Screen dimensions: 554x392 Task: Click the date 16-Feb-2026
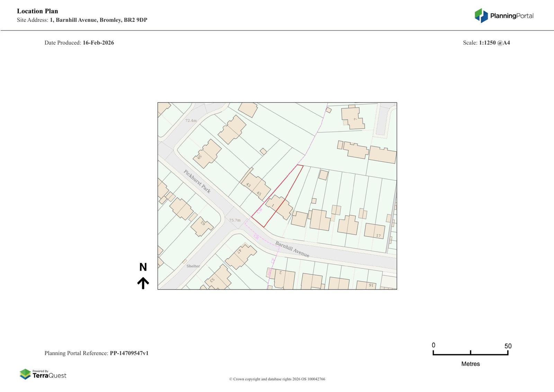click(x=98, y=43)
